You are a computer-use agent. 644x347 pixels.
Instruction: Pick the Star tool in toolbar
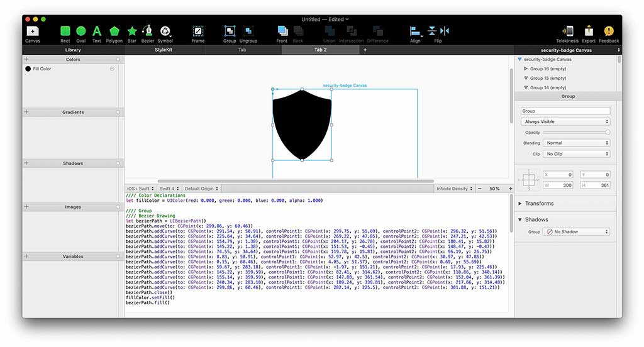coord(132,31)
